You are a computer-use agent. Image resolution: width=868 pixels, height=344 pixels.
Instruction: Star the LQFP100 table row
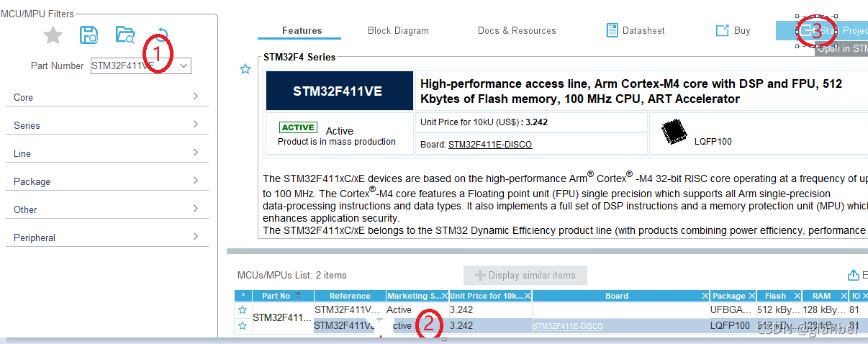click(x=243, y=325)
